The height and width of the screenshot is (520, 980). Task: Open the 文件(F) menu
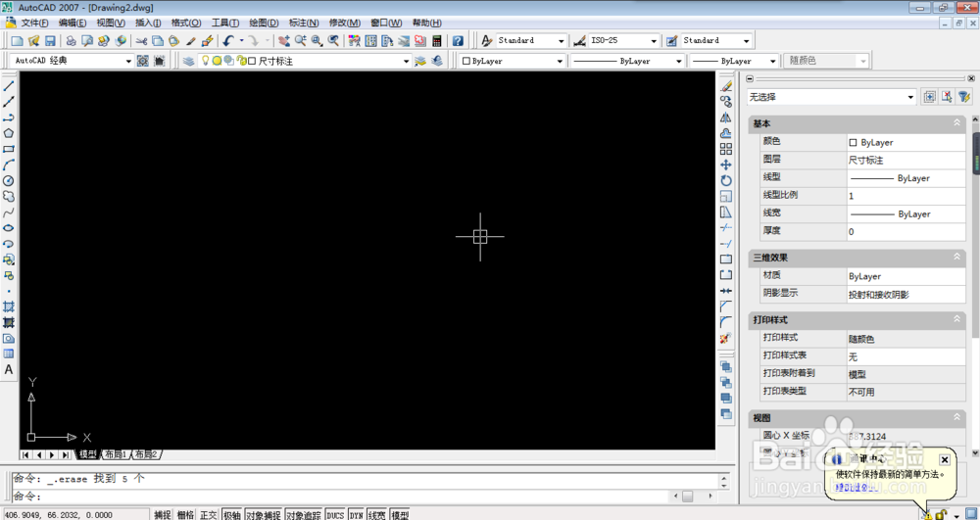point(34,23)
